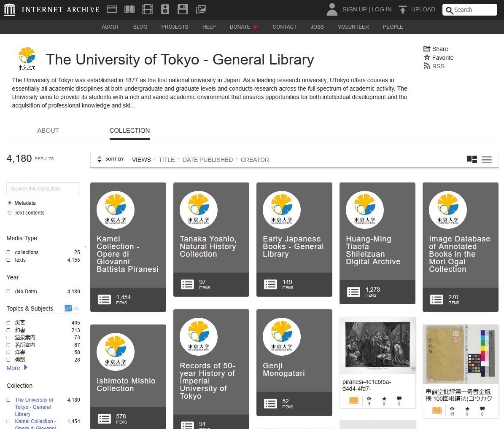Viewport: 504px width, 429px height.
Task: Click the magnifying glass search icon
Action: tap(449, 10)
